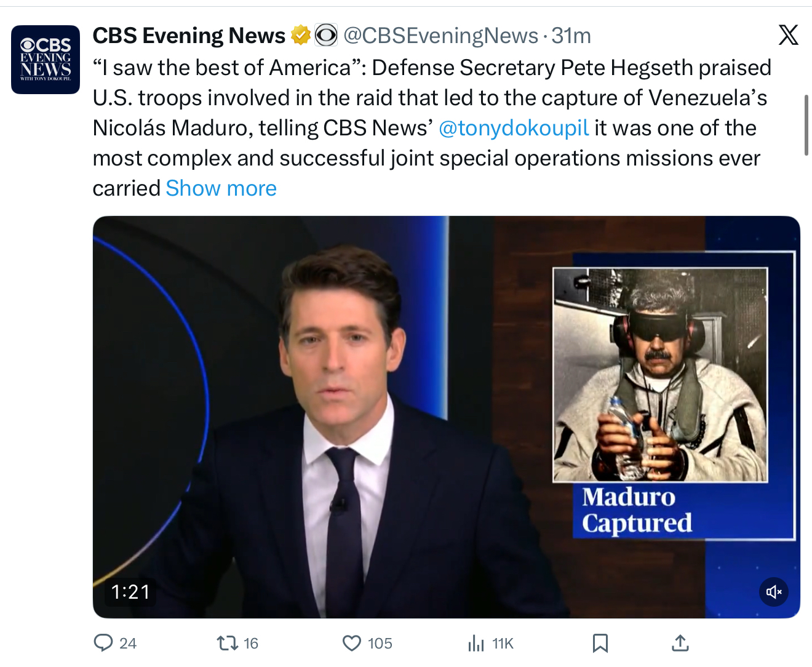
Task: Click the 31m post timestamp
Action: 571,36
